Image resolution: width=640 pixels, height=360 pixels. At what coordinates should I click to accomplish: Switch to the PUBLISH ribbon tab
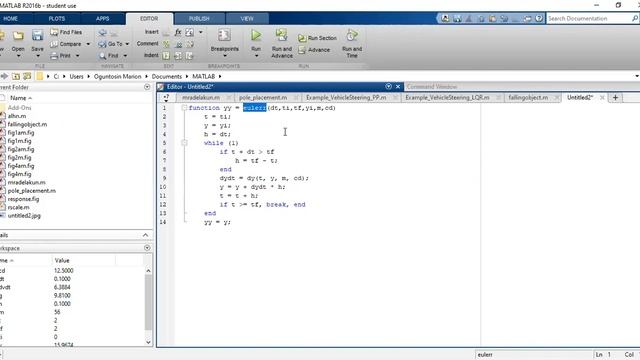(x=199, y=19)
